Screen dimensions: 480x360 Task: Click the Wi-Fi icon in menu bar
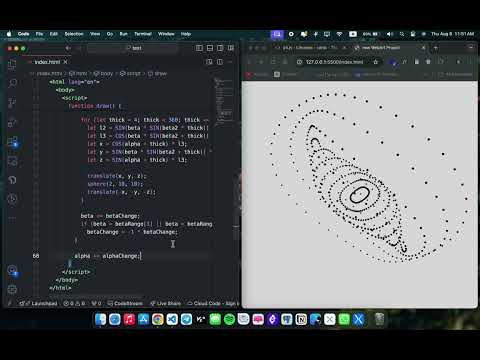[x=339, y=34]
